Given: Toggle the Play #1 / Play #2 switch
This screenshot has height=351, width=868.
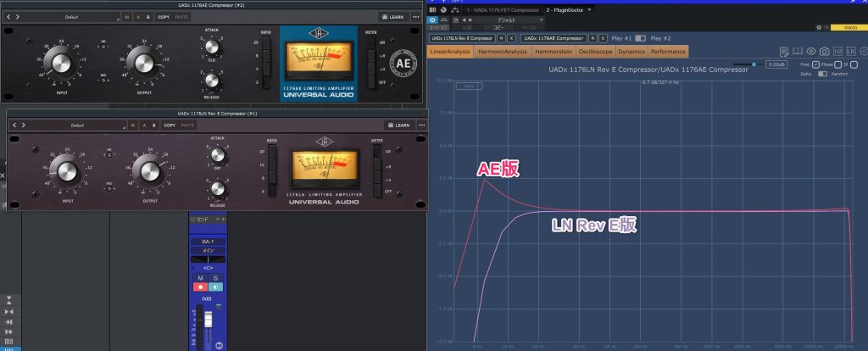Looking at the screenshot, I should 640,38.
